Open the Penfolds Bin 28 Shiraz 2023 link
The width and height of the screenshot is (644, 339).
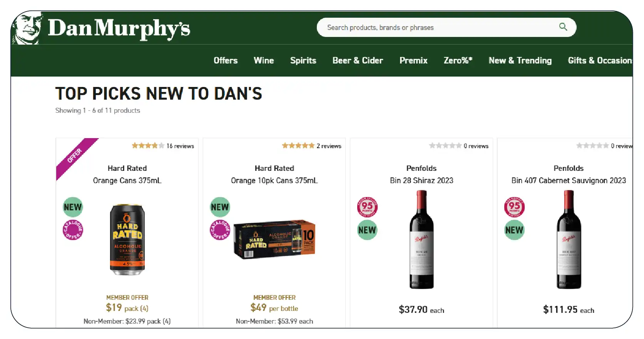(422, 180)
